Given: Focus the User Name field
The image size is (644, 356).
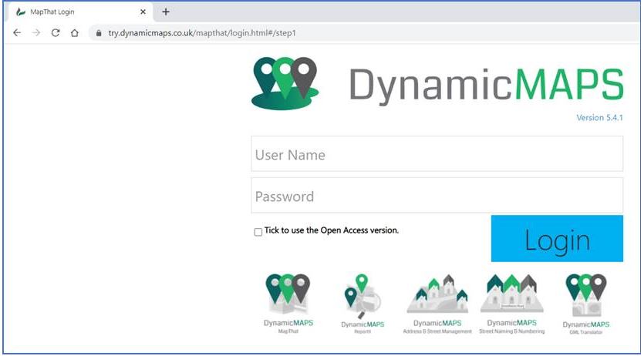Looking at the screenshot, I should point(437,154).
